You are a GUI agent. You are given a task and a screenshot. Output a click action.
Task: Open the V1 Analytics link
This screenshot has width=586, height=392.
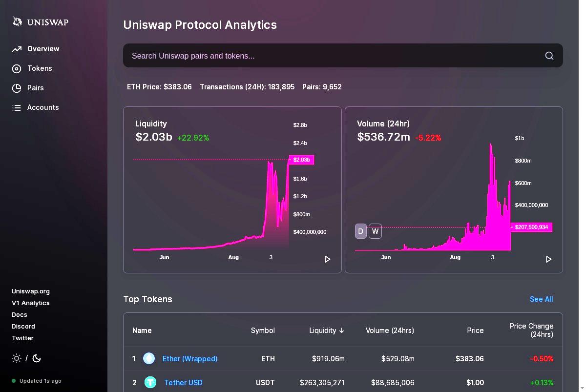click(31, 303)
